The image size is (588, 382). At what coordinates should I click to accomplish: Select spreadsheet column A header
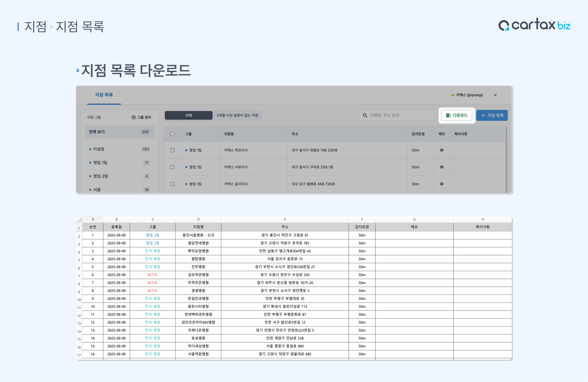pos(93,220)
